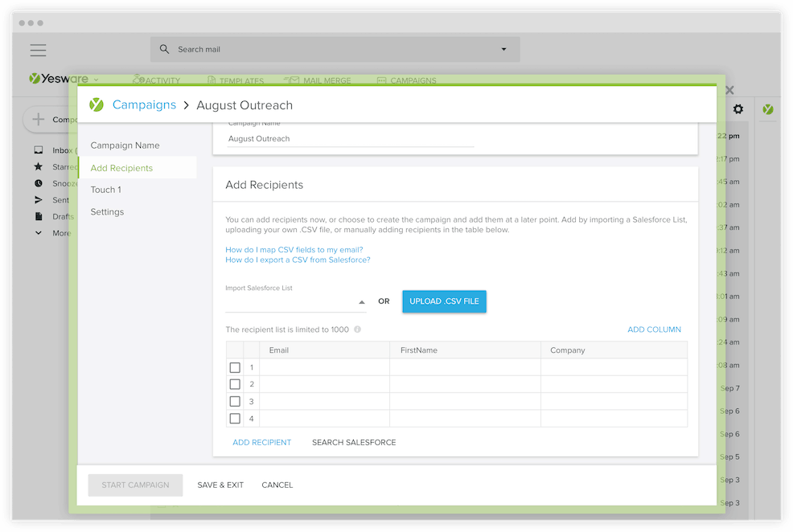
Task: Click Add Column
Action: [x=654, y=329]
